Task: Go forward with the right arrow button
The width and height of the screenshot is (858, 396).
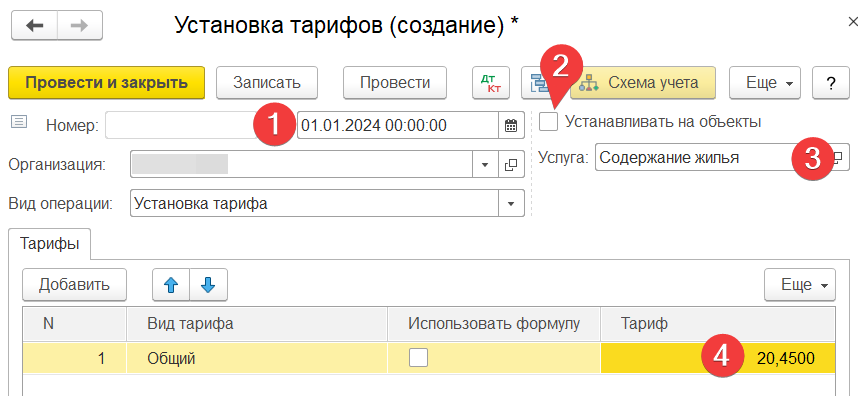Action: coord(80,26)
